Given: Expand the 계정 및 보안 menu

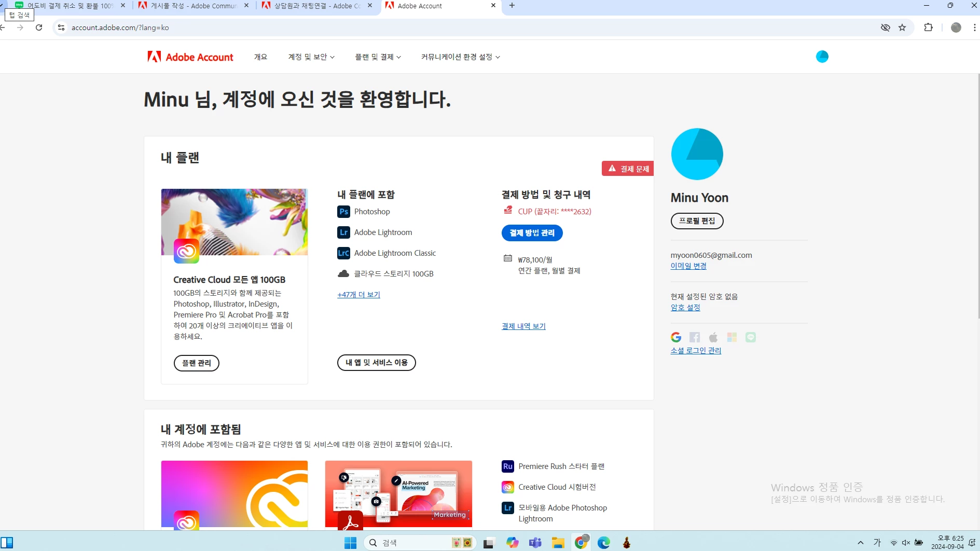Looking at the screenshot, I should [x=311, y=57].
